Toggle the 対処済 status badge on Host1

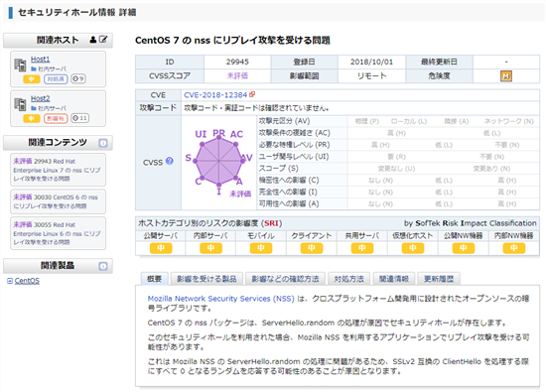click(56, 79)
